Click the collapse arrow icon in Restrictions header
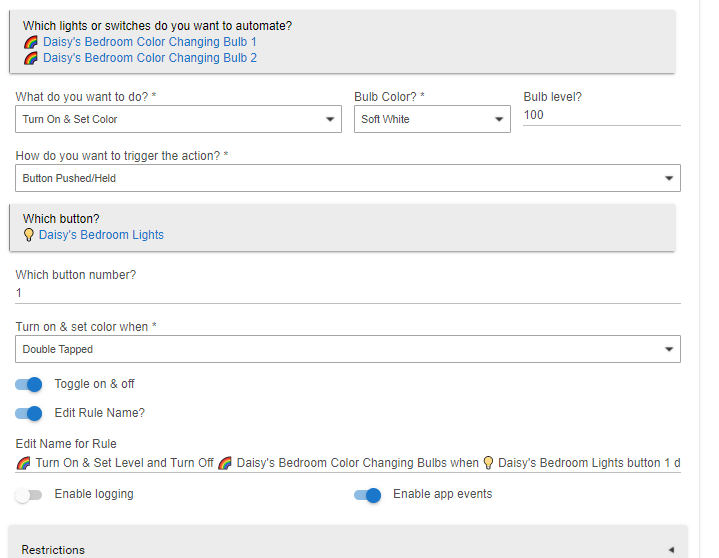This screenshot has width=719, height=558. point(670,549)
